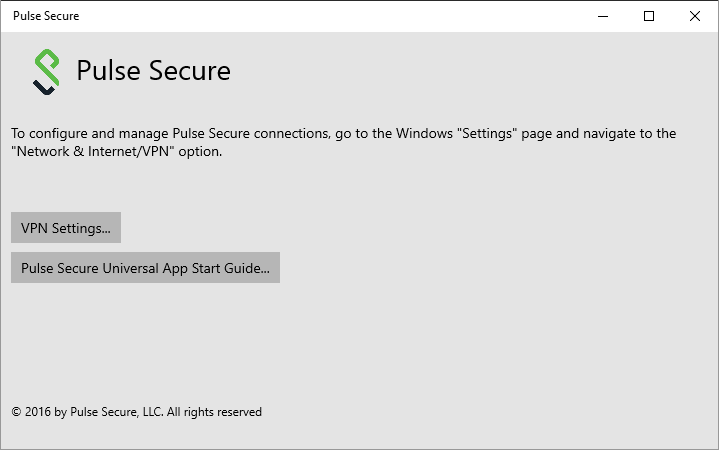Click the "Pulse Secure" window title text
This screenshot has height=450, width=719.
(x=46, y=16)
